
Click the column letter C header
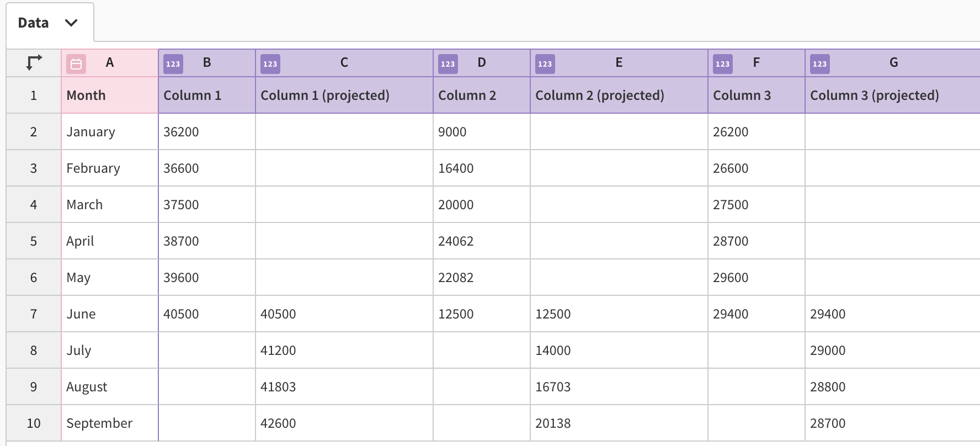pos(344,63)
